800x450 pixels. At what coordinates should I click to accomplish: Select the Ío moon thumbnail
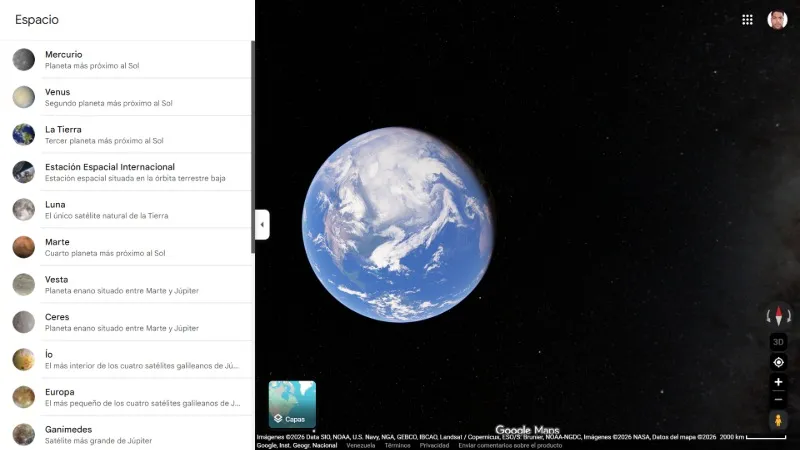click(x=23, y=360)
